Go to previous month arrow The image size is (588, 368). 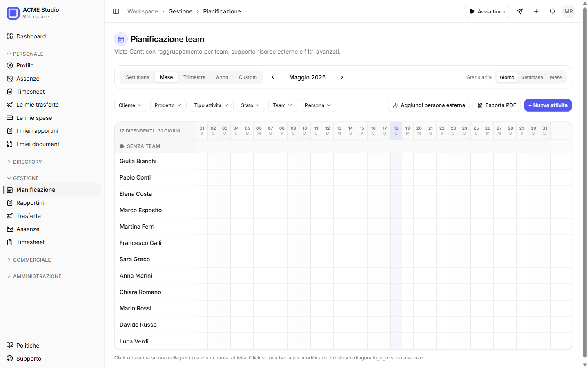point(273,77)
